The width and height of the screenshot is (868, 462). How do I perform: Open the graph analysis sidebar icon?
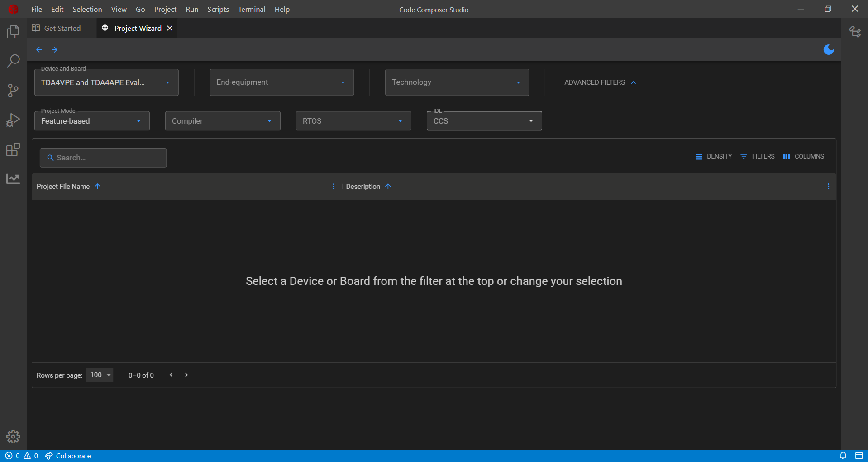coord(13,179)
